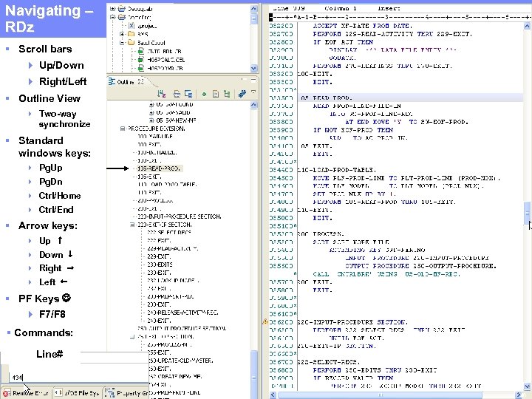The width and height of the screenshot is (532, 399).
Task: Click the outline vertical scrollbar thumb
Action: coord(253,373)
